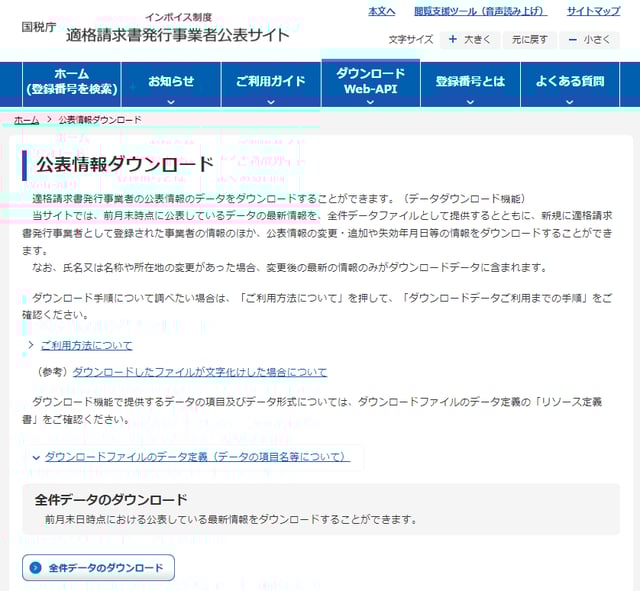The height and width of the screenshot is (591, 640).
Task: Increase font size with 大きく button
Action: (x=468, y=40)
